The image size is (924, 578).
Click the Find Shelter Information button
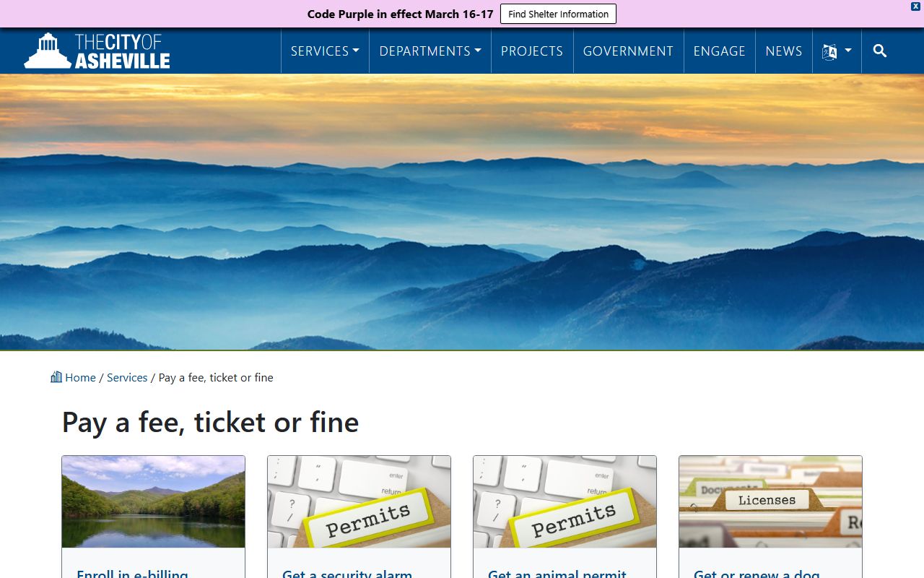point(558,14)
